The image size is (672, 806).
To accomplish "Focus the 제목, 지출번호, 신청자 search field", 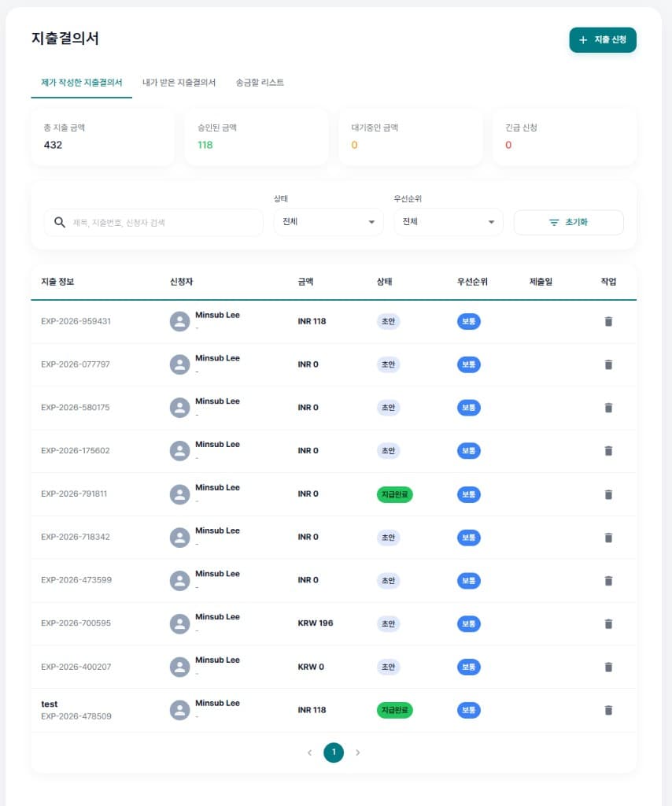I will coord(153,222).
